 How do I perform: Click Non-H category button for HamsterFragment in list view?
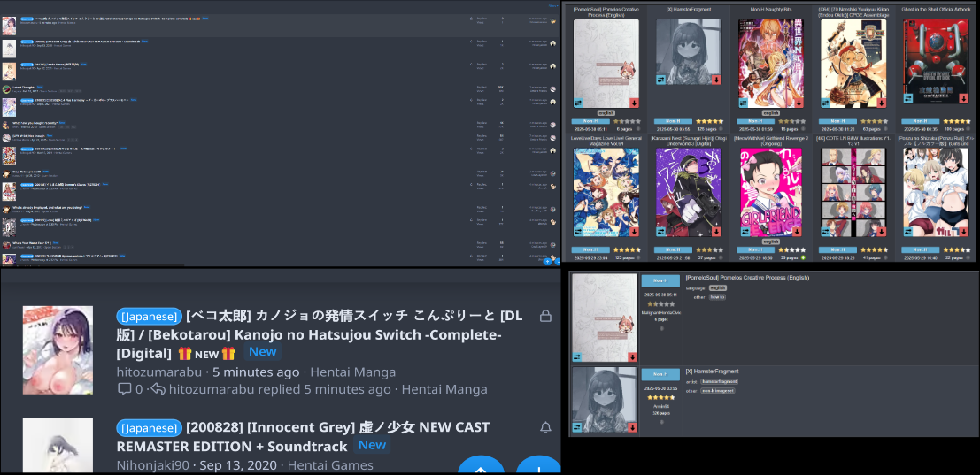660,374
